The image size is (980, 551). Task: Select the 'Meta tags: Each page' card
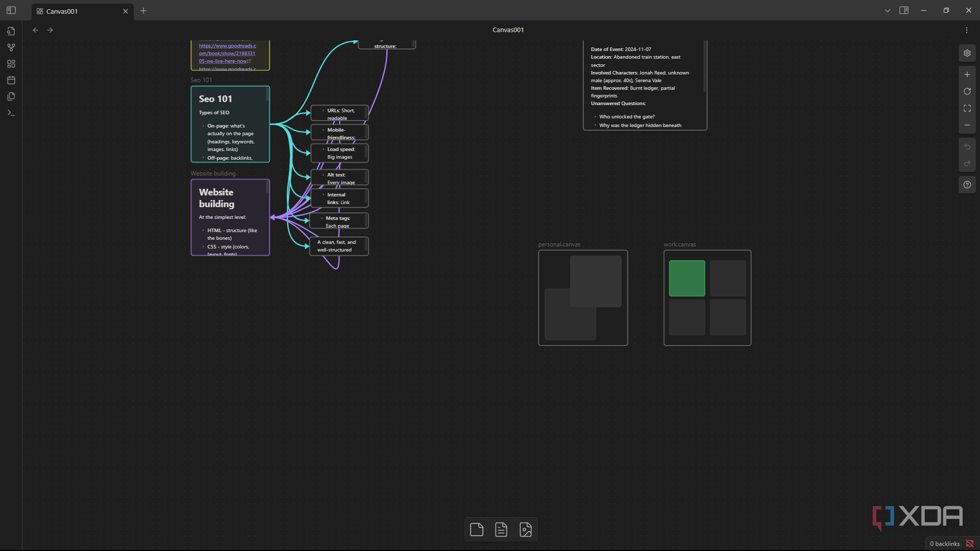(x=338, y=221)
